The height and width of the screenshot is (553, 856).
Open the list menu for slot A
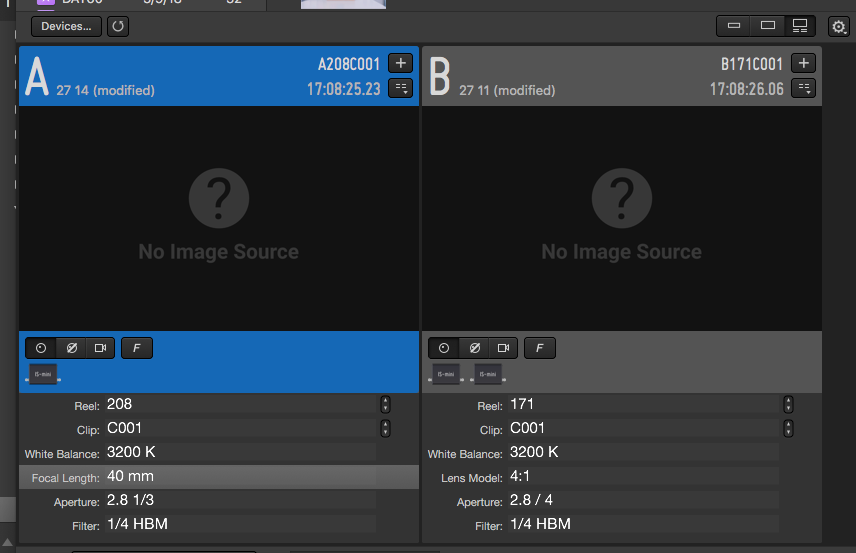tap(400, 88)
